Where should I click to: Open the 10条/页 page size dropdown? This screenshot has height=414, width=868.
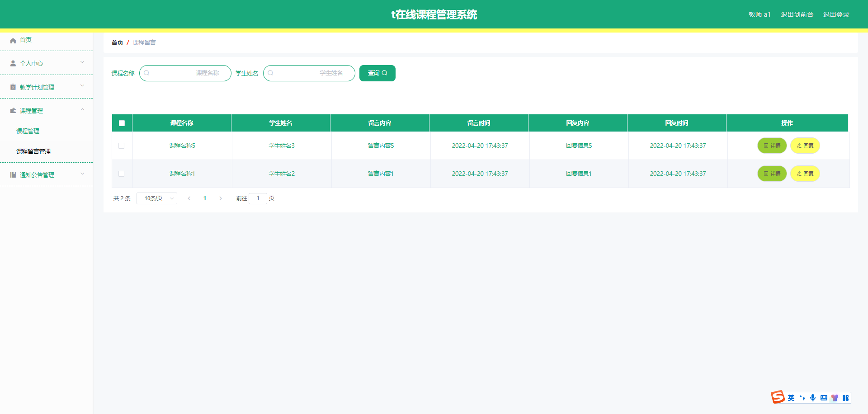pos(156,198)
